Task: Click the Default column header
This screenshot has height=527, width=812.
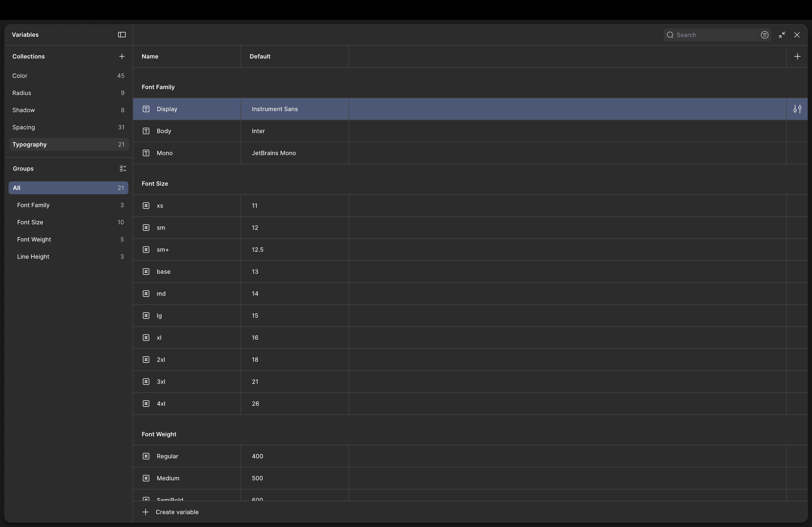Action: coord(260,56)
